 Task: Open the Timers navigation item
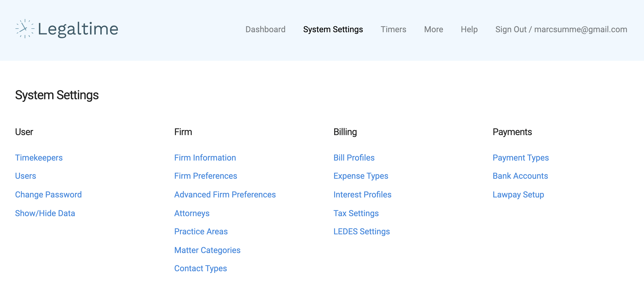(x=393, y=29)
